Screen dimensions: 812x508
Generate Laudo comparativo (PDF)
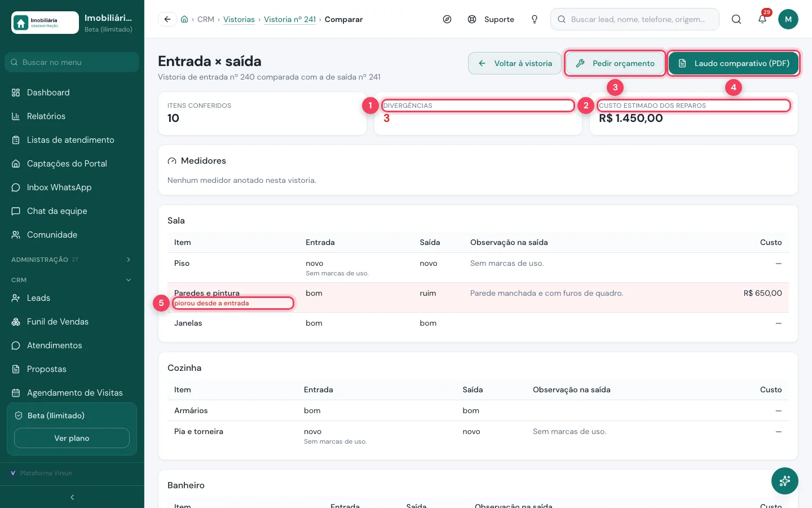click(x=734, y=63)
